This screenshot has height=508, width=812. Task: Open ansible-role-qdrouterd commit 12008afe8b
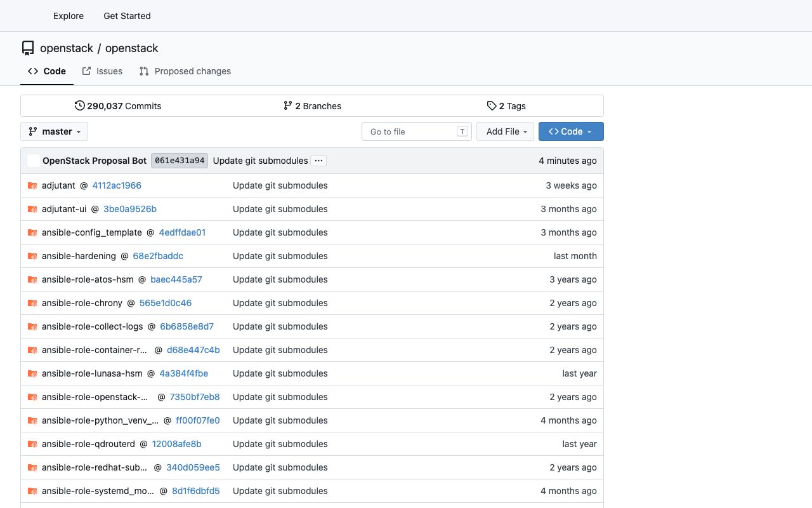coord(177,444)
